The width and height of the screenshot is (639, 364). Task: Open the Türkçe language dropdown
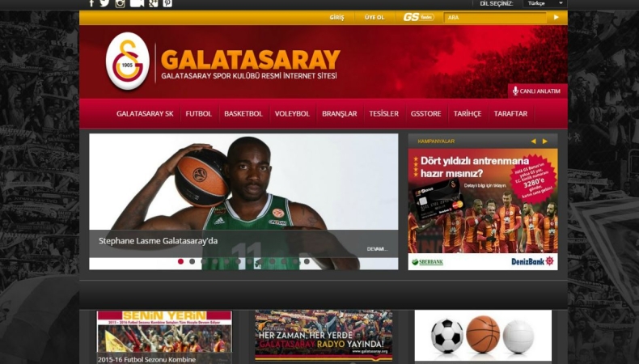tap(544, 3)
